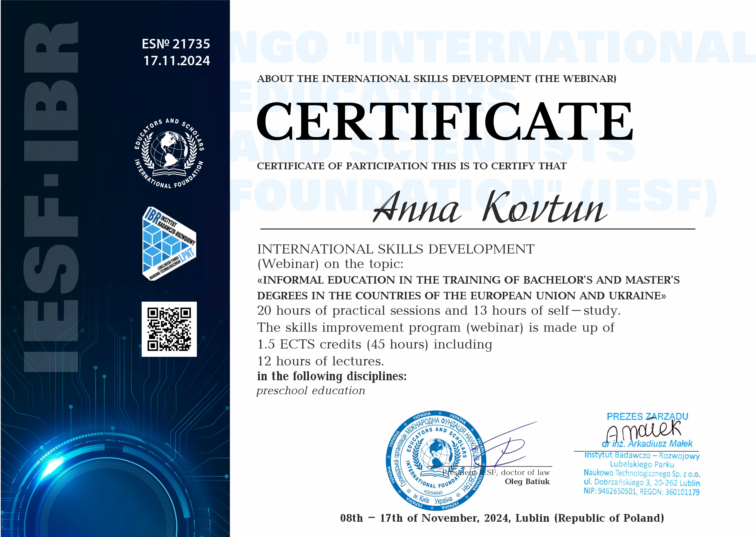Screen dimensions: 756x537
Task: Click "in the following disciplines:" label
Action: point(332,376)
